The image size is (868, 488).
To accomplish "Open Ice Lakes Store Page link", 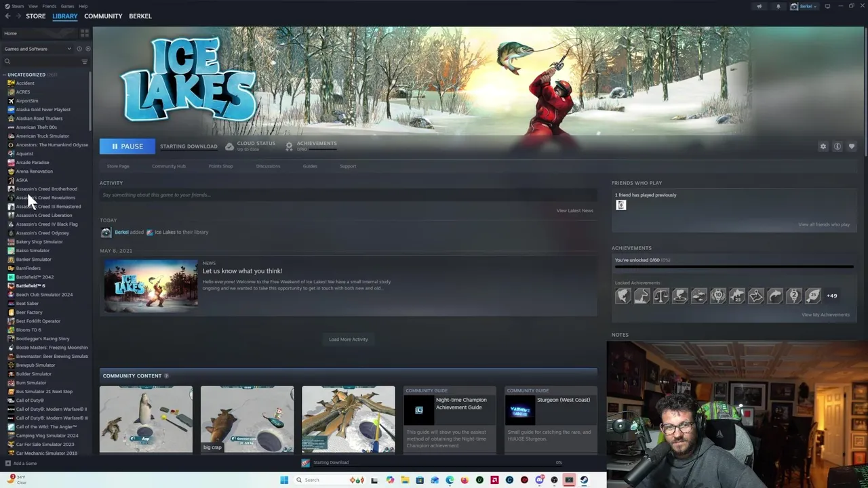I will click(x=118, y=166).
